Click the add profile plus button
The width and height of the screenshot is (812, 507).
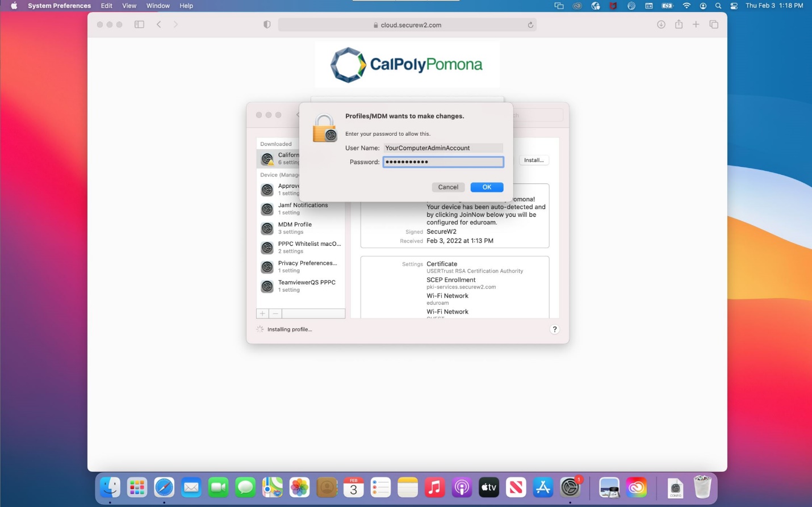pos(262,314)
